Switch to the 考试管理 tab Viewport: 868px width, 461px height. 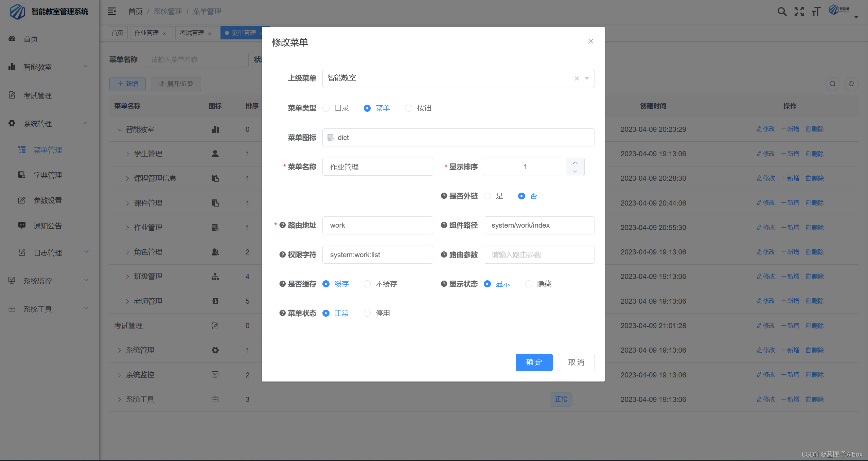[192, 33]
